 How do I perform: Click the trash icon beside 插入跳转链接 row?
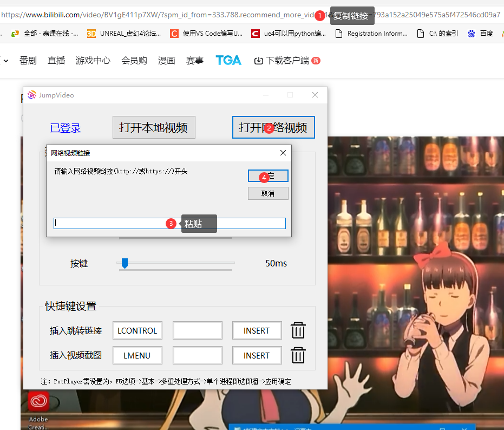[x=298, y=330]
